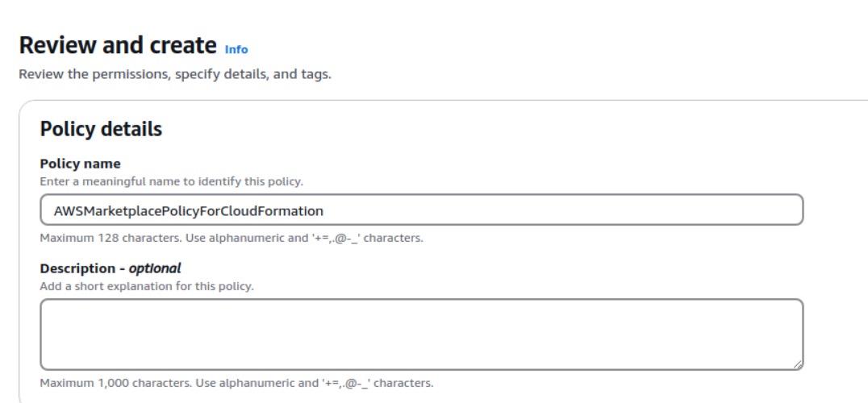Click the "Policy name" field label

[x=80, y=164]
